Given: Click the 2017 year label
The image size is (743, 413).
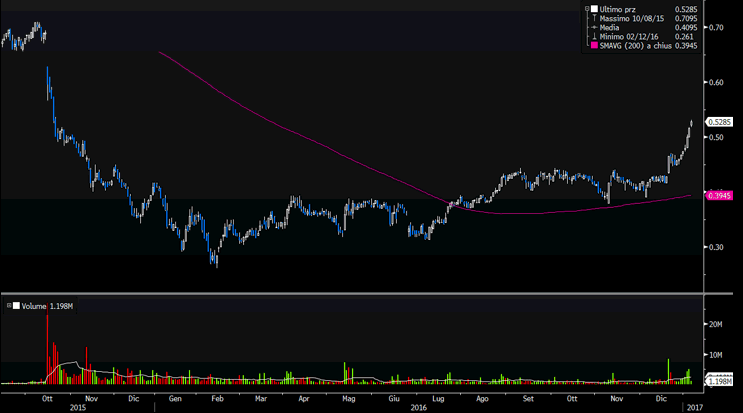Looking at the screenshot, I should 693,408.
